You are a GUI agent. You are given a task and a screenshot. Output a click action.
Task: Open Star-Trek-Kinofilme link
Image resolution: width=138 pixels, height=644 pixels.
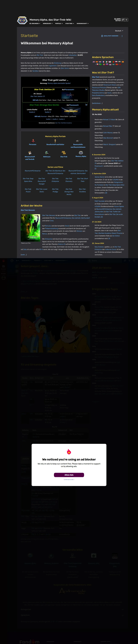[82, 190]
